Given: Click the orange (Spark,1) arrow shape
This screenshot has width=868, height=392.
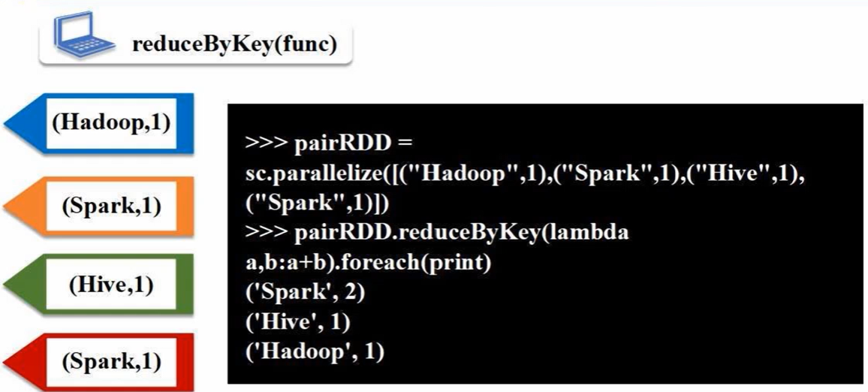Looking at the screenshot, I should pos(99,207).
